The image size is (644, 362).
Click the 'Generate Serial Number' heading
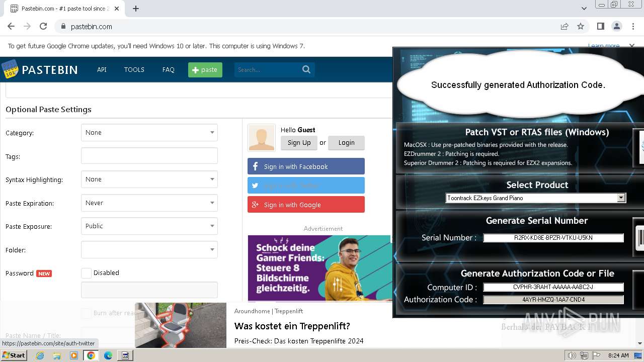[537, 221]
